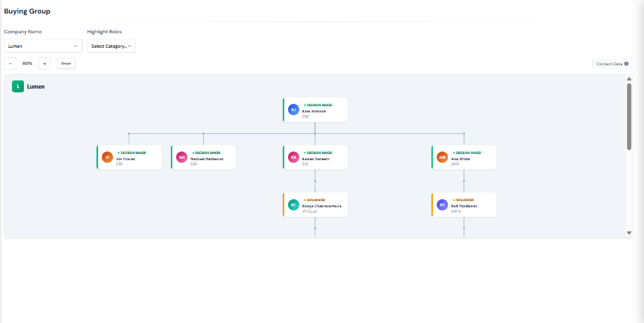Click the Contact Data button
Screen dimensions: 644x323
(x=613, y=63)
